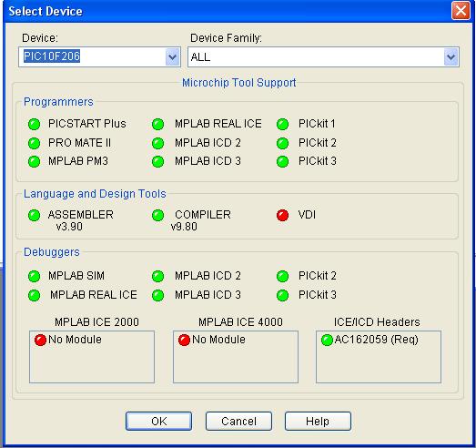Click the green light beside MPLAB REAL ICE debugger
Image resolution: width=476 pixels, height=448 pixels.
coord(34,295)
